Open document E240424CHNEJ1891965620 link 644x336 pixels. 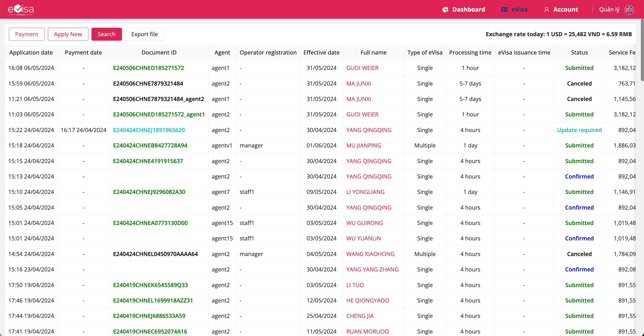(x=149, y=130)
